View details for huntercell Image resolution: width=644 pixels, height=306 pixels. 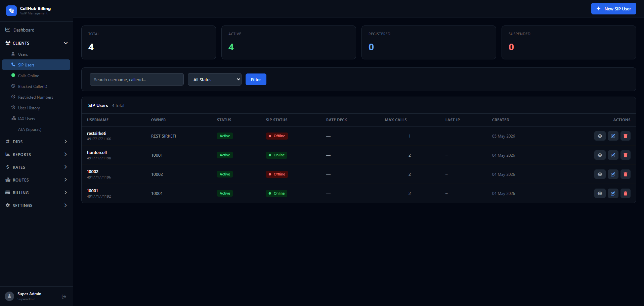600,155
